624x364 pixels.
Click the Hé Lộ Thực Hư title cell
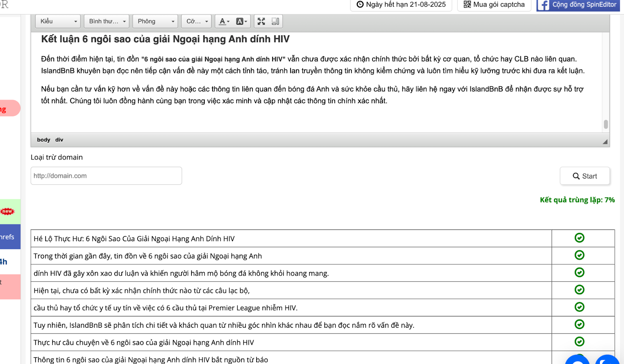pyautogui.click(x=291, y=239)
